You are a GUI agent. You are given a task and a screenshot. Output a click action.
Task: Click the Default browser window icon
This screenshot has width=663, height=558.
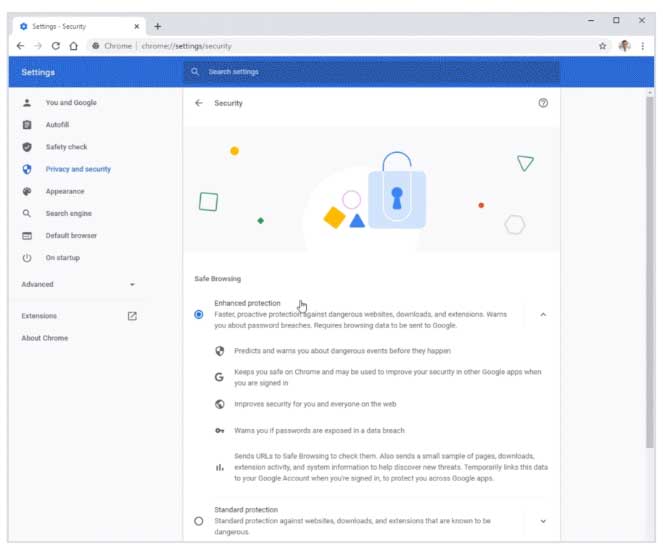coord(27,235)
